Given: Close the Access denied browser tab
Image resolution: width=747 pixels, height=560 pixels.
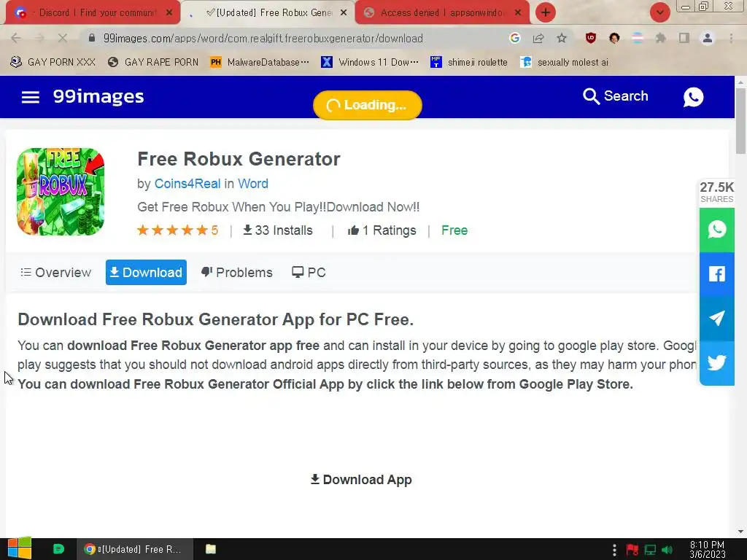Looking at the screenshot, I should (518, 12).
